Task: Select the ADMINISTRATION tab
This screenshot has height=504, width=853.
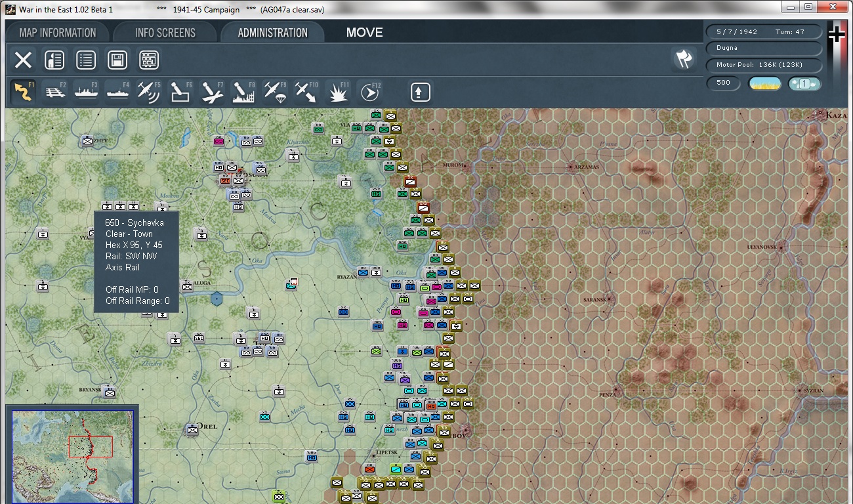Action: click(x=272, y=33)
